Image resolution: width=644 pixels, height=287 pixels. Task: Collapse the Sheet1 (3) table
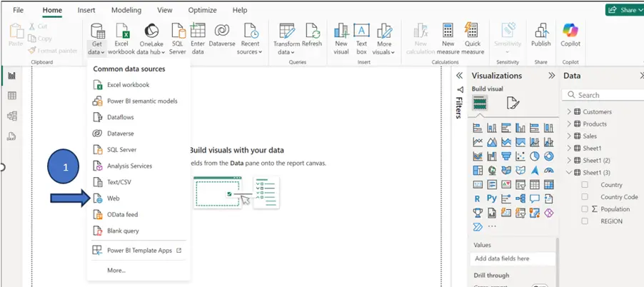pos(569,173)
